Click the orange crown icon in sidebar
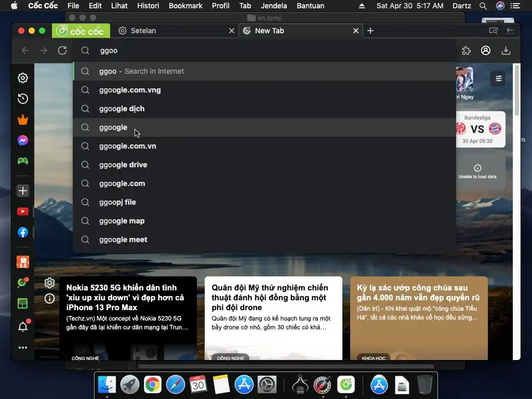532x399 pixels. click(23, 120)
